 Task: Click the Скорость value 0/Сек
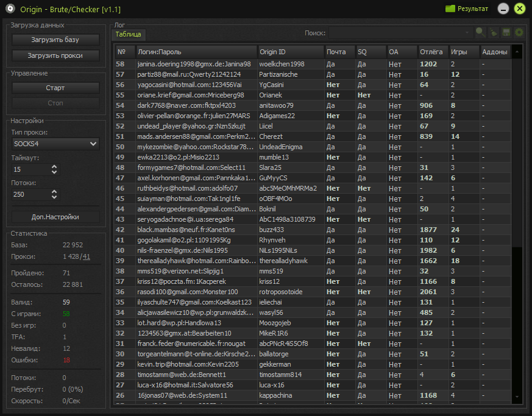point(71,401)
